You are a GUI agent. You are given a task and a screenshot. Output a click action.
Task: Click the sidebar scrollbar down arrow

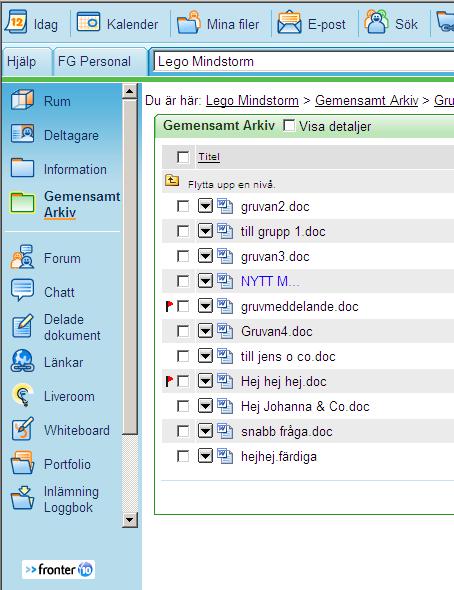tap(129, 520)
